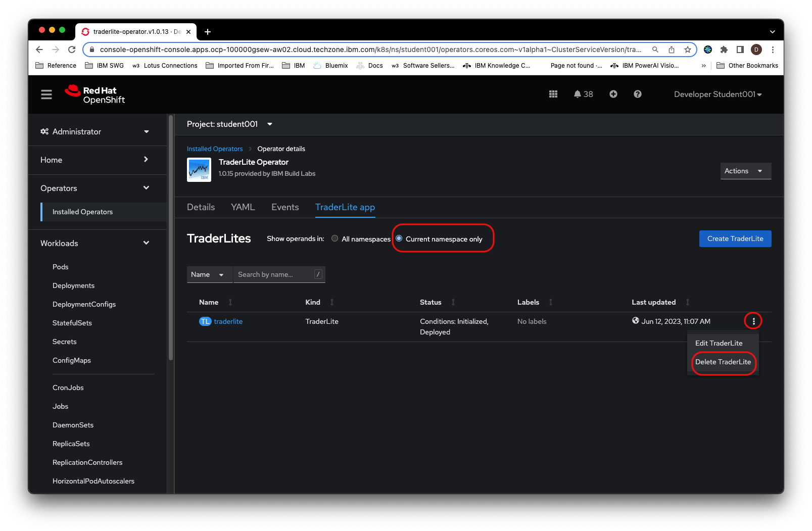The height and width of the screenshot is (531, 812).
Task: Open Deployments in the sidebar
Action: point(73,285)
